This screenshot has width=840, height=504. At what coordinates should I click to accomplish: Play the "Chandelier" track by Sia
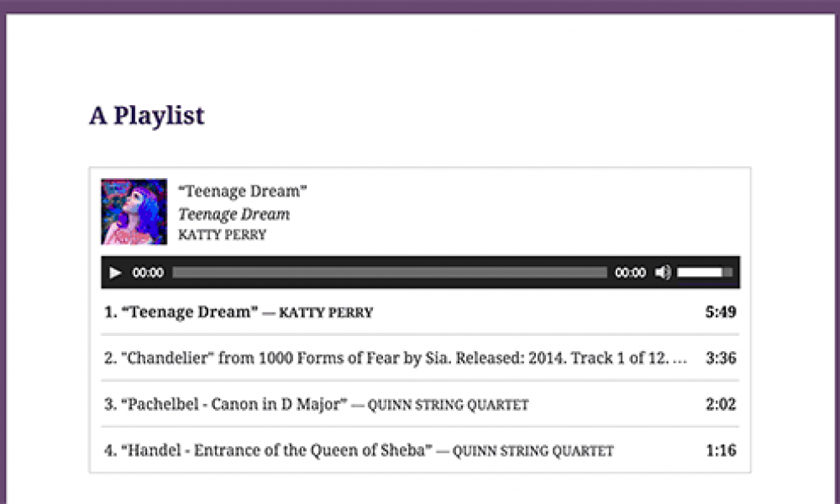pyautogui.click(x=395, y=358)
